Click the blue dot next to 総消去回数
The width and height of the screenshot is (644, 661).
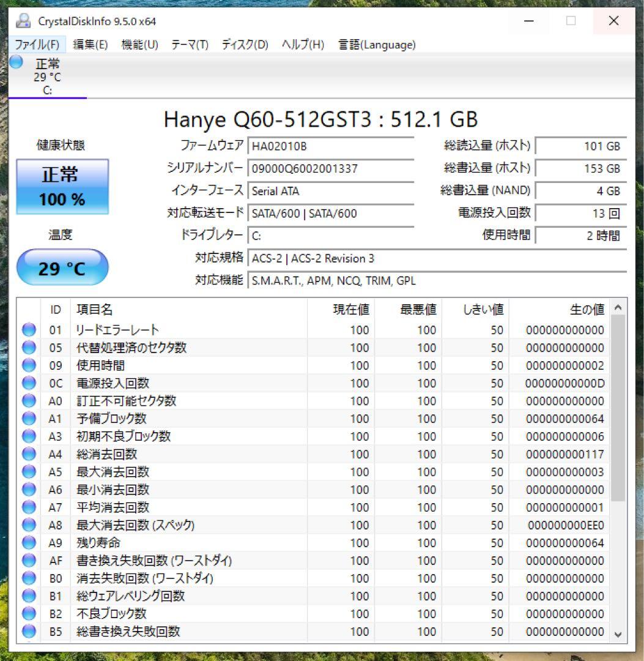click(x=28, y=454)
